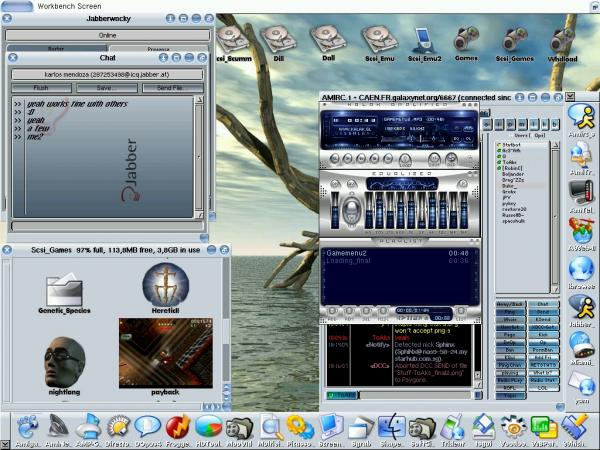Launch DOpus4 speech-bubble icon in dock

(x=148, y=430)
